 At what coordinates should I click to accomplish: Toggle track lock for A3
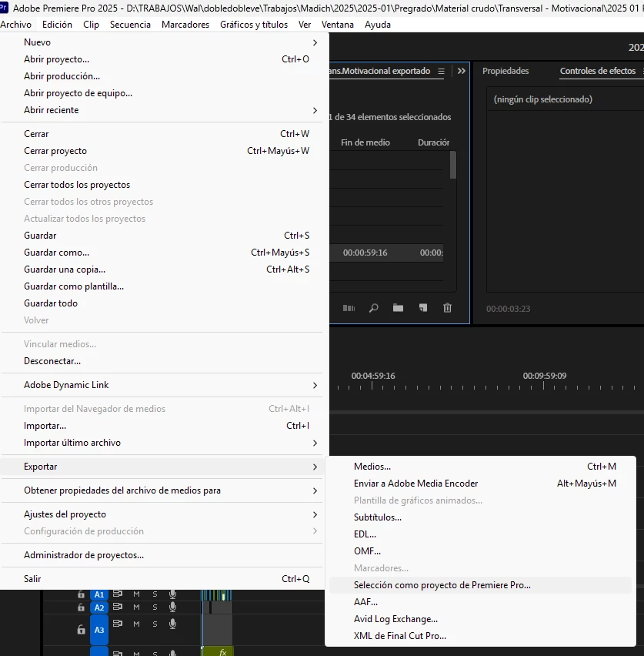[81, 629]
